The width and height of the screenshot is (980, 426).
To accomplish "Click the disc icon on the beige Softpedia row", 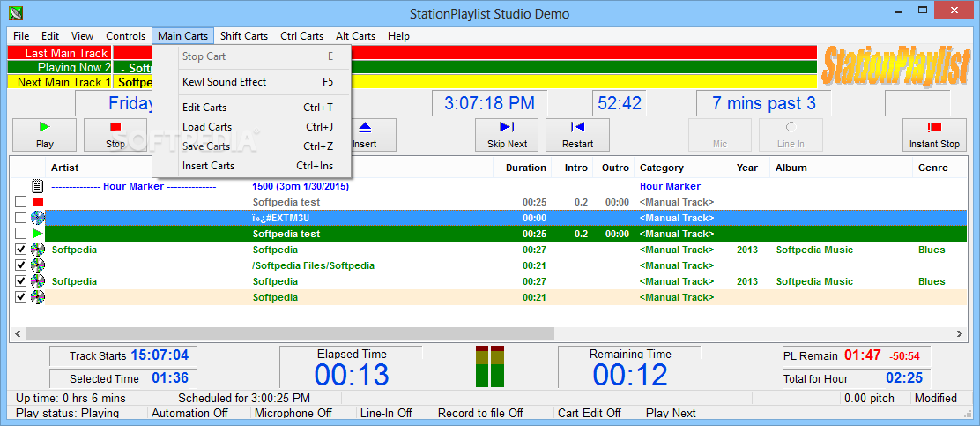I will point(38,296).
